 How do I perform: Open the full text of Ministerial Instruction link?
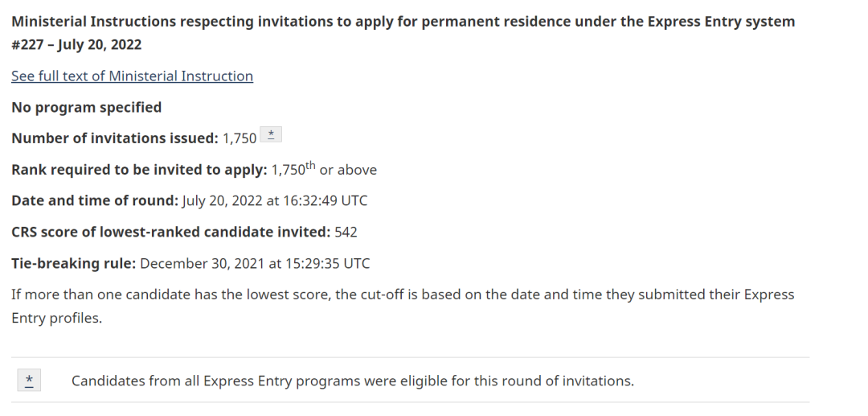[133, 76]
